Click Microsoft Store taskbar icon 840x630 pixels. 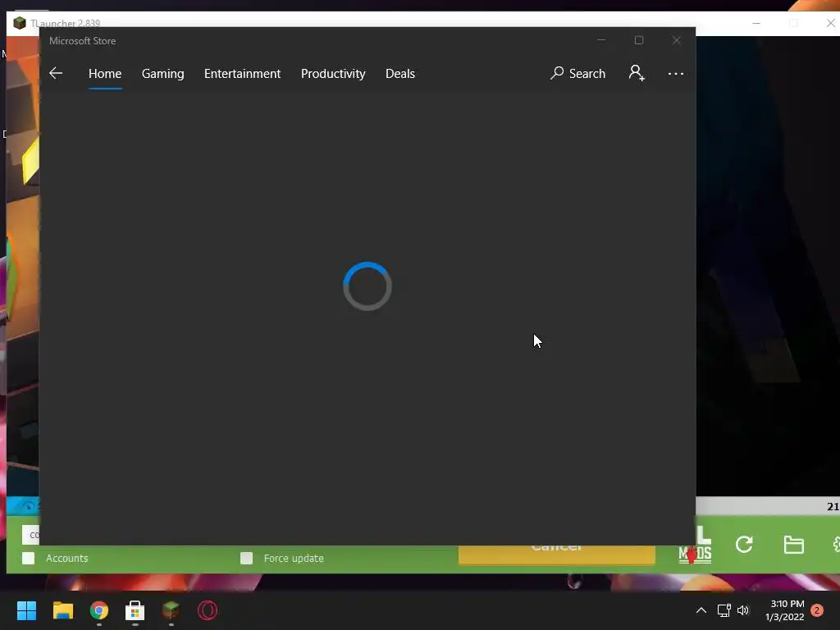click(x=135, y=610)
